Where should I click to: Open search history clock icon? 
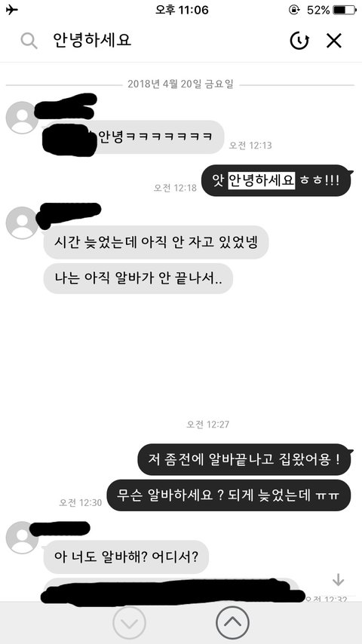299,41
